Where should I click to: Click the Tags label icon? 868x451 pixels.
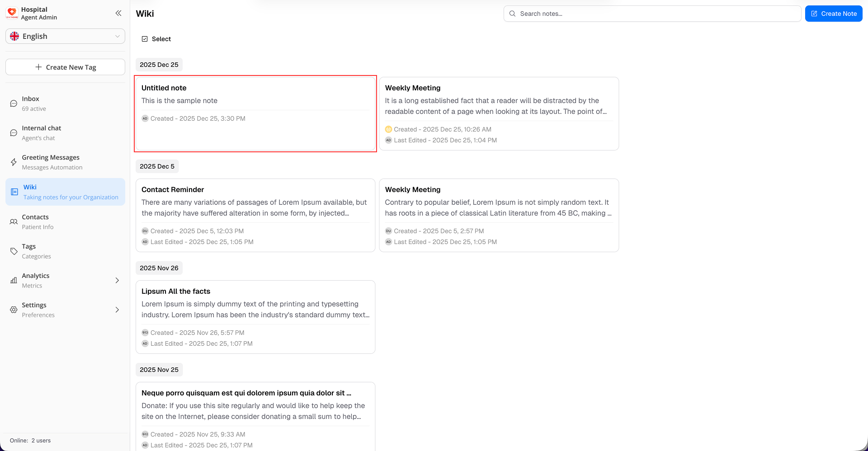(x=14, y=251)
